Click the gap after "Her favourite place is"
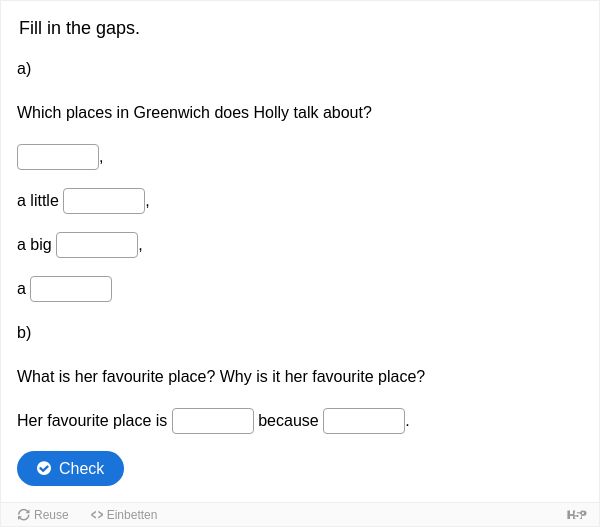 (213, 421)
